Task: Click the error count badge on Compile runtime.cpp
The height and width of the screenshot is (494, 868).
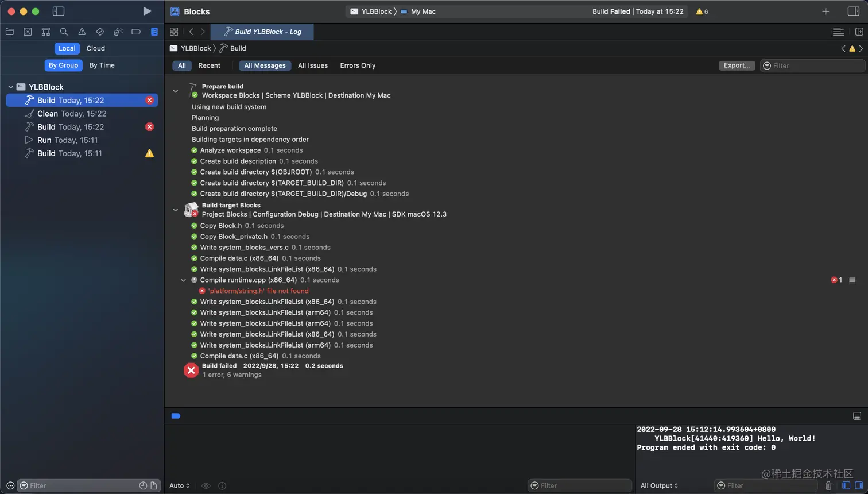Action: pos(836,280)
